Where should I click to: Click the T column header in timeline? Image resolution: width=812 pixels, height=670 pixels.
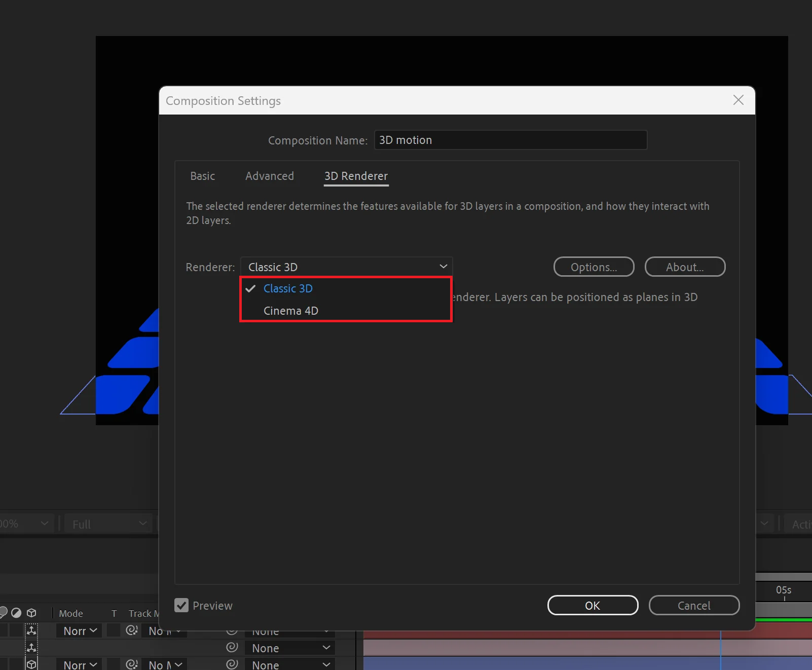(114, 613)
